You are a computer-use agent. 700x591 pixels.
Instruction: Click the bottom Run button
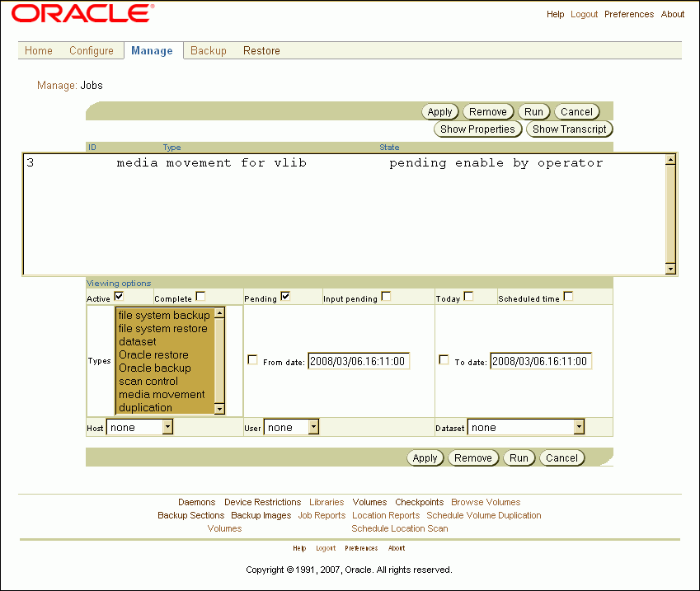coord(519,458)
